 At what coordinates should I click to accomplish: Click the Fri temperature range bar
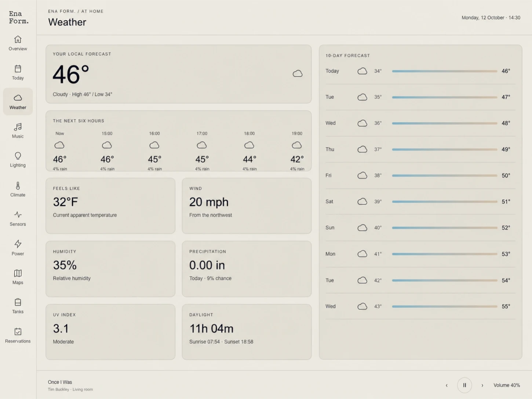tap(444, 175)
